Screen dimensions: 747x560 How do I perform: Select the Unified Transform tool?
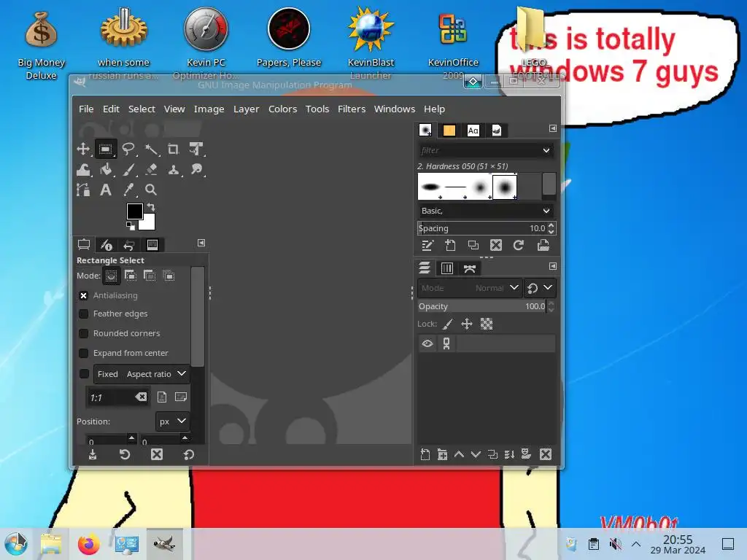pyautogui.click(x=196, y=149)
